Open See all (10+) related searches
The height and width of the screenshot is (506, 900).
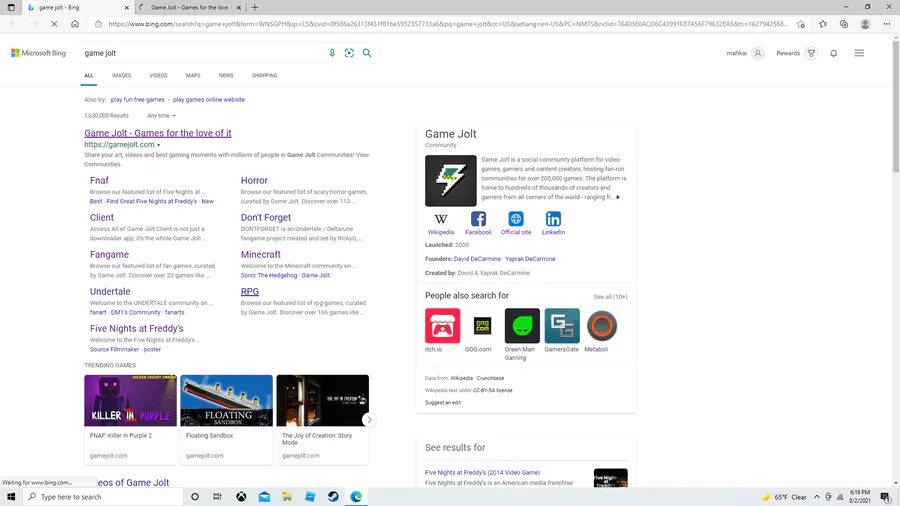click(610, 297)
